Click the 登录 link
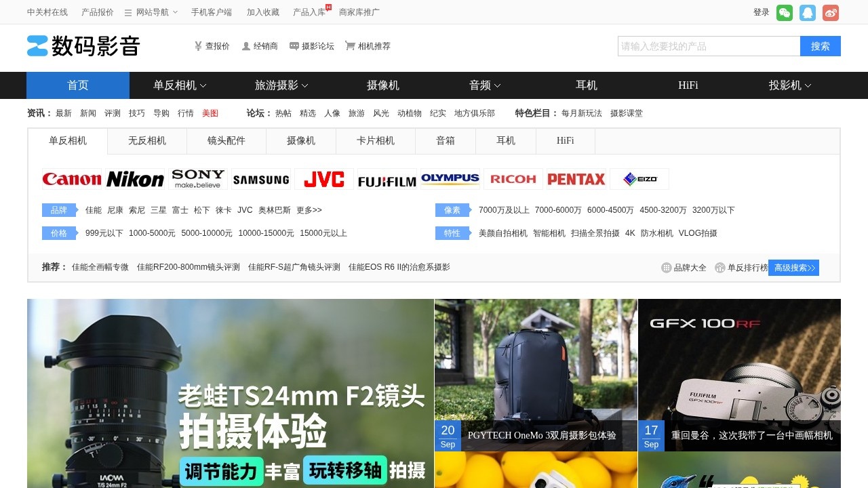This screenshot has width=868, height=488. coord(762,12)
